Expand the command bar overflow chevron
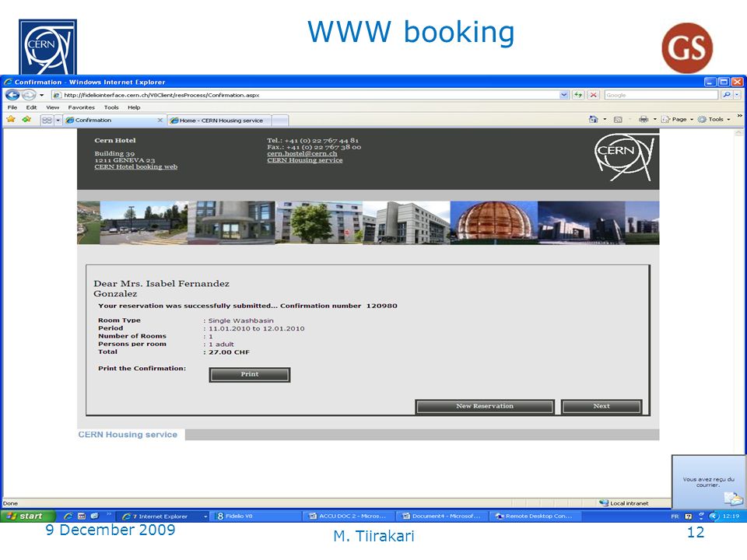 739,116
